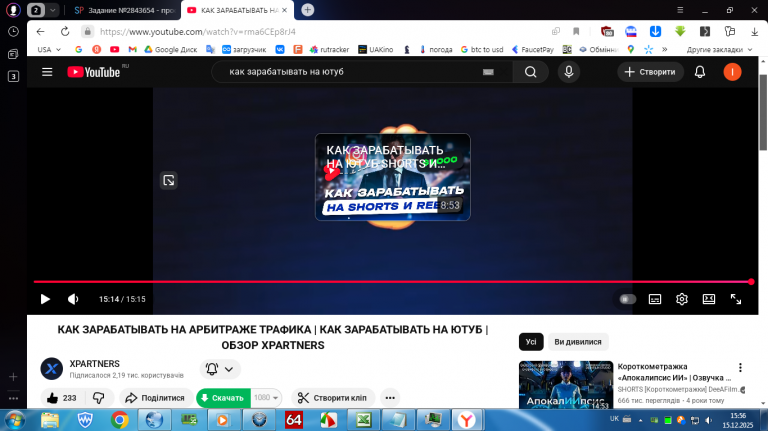This screenshot has width=768, height=431.
Task: Open the UAKino bookmark
Action: (x=375, y=49)
